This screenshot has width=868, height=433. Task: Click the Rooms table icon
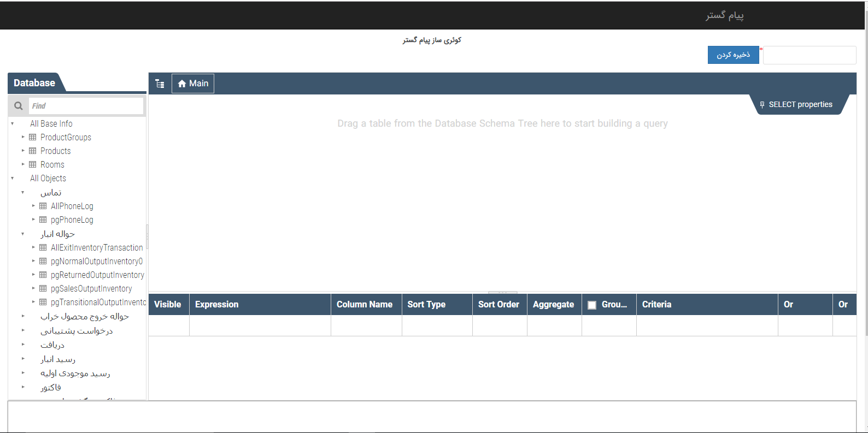click(33, 164)
